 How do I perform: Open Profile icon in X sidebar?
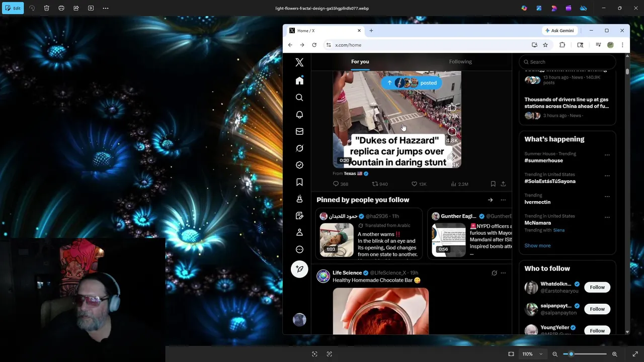(x=299, y=232)
